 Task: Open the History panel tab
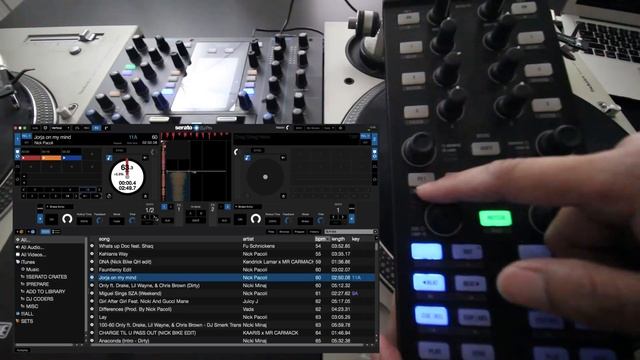coord(314,232)
